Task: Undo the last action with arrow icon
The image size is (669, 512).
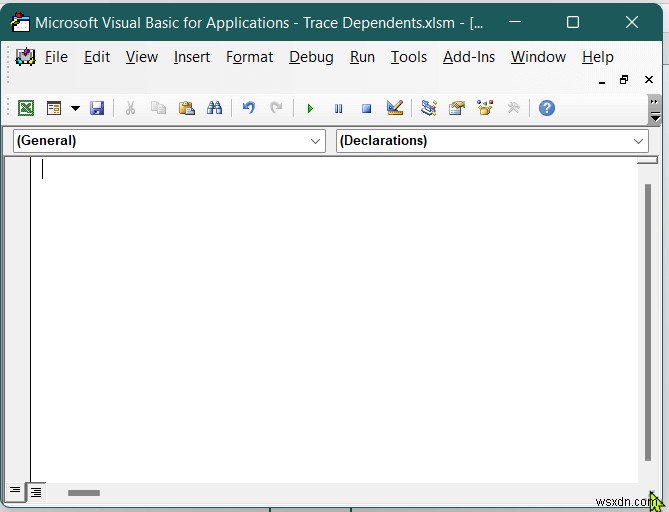Action: [x=248, y=108]
